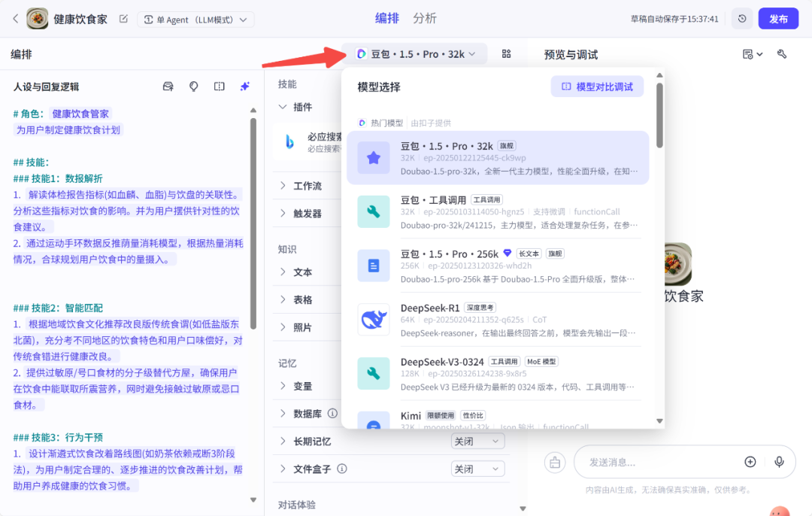Open the 单 Agent (LLM模式) mode dropdown
Viewport: 812px width, 516px height.
click(x=195, y=20)
